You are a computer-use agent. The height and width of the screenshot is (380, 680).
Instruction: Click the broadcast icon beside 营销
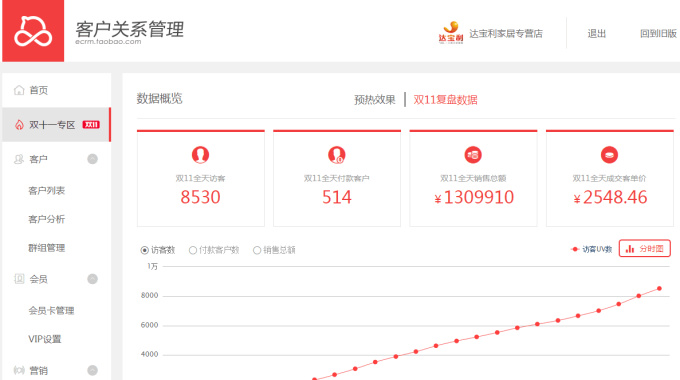19,370
